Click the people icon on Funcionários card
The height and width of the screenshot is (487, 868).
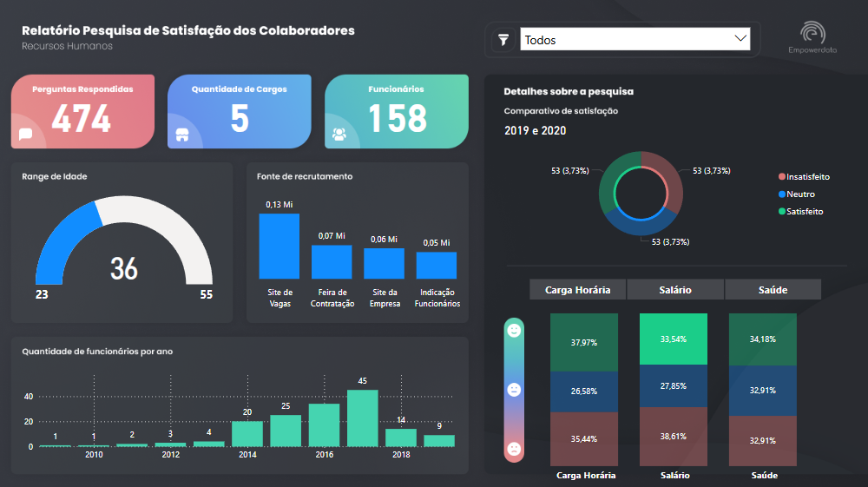(339, 135)
